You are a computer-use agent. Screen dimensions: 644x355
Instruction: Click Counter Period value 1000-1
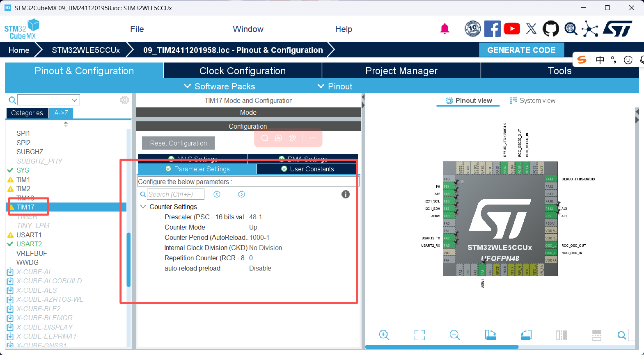click(259, 237)
